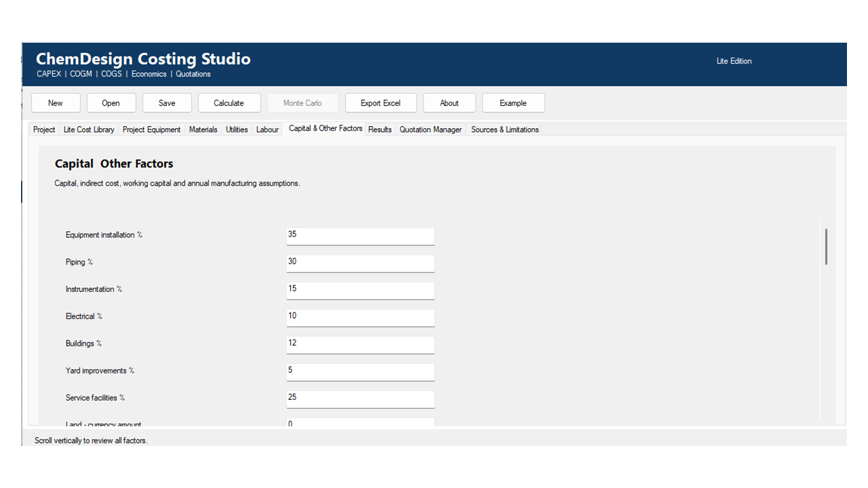
Task: Click the vertical scrollbar thumb of factors list
Action: (x=826, y=247)
